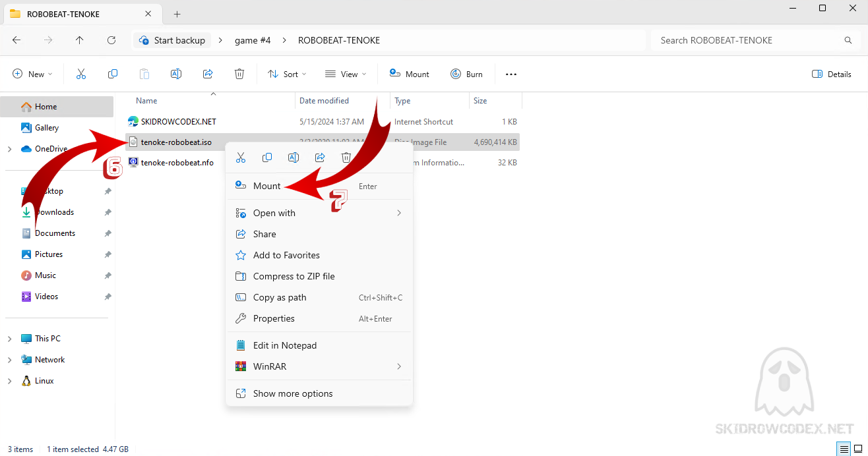The width and height of the screenshot is (868, 456).
Task: Click game #4 breadcrumb
Action: coord(253,40)
